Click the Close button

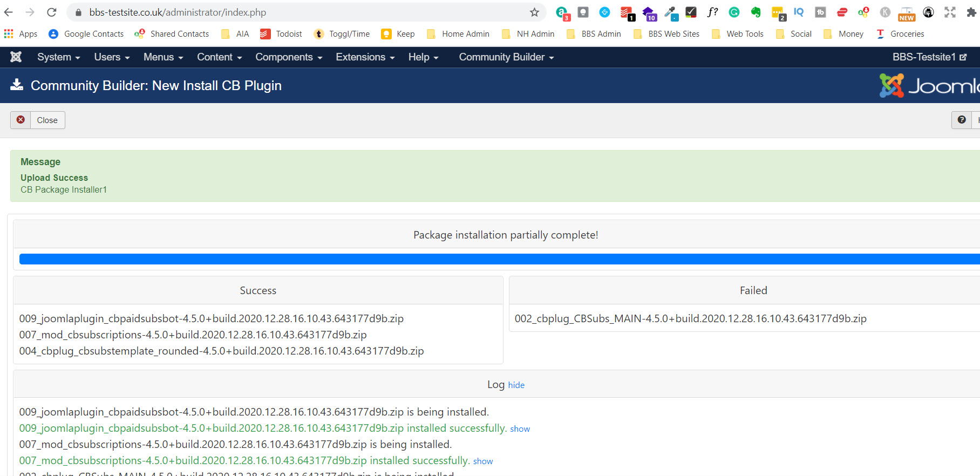[x=38, y=120]
